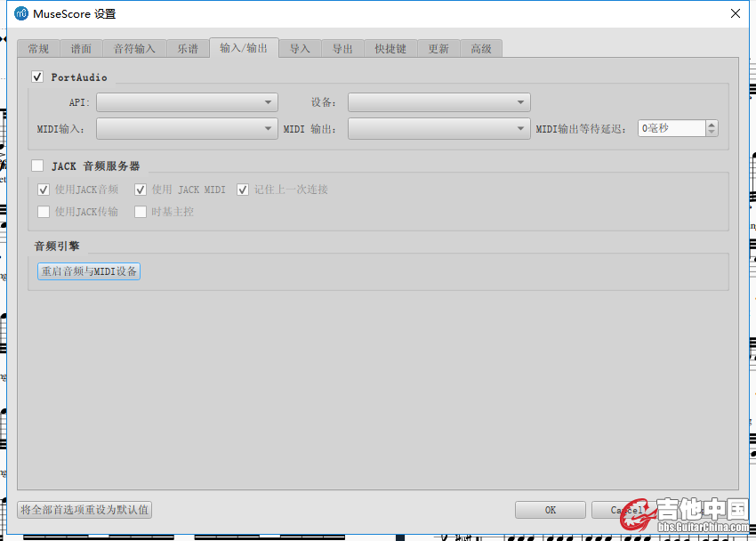Viewport: 756px width, 541px height.
Task: Switch to the 高级 tab
Action: pos(481,49)
